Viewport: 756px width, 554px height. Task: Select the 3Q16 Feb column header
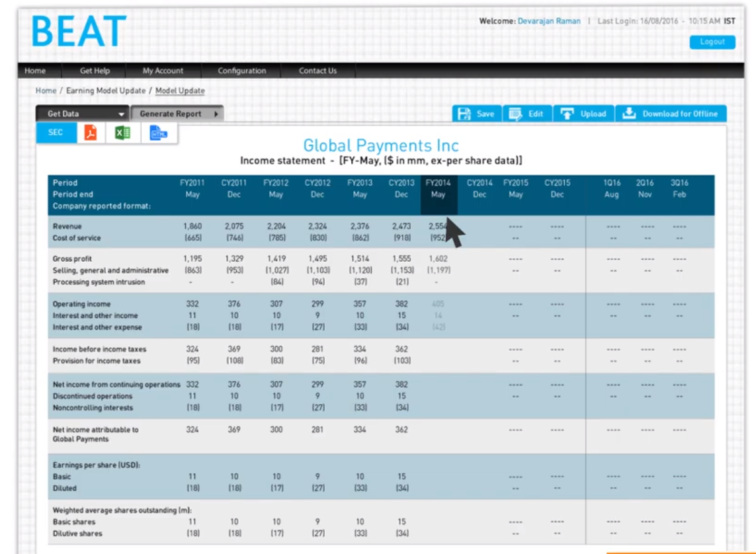[679, 189]
